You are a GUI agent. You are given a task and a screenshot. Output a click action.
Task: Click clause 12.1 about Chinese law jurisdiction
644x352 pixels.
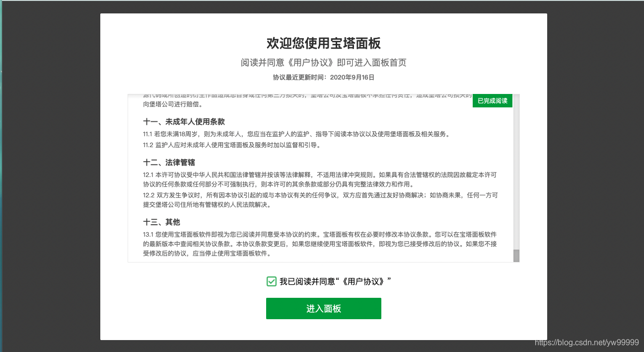320,179
